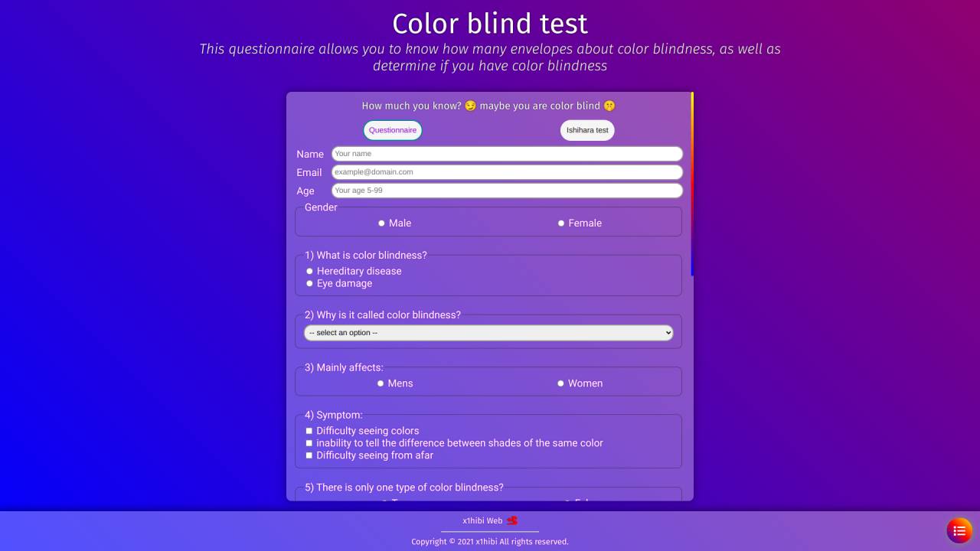The image size is (980, 551).
Task: Focus the Email input field
Action: pyautogui.click(x=507, y=172)
